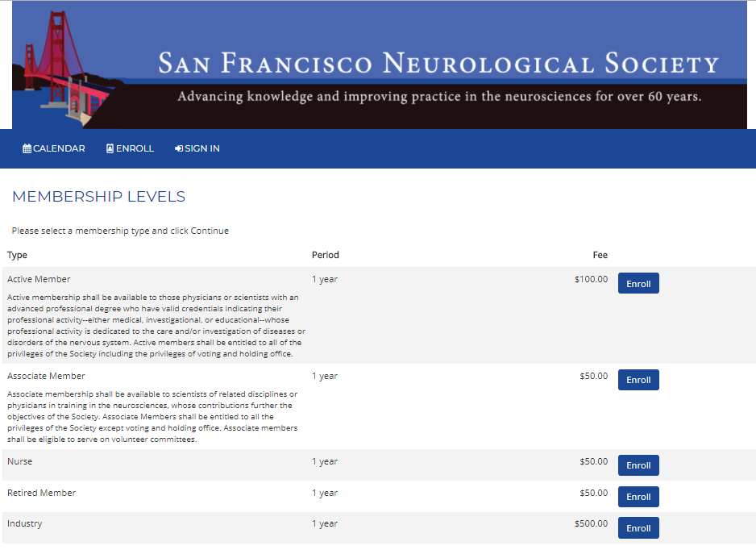Select the 'Nurse' type label
The image size is (756, 550).
(x=20, y=461)
